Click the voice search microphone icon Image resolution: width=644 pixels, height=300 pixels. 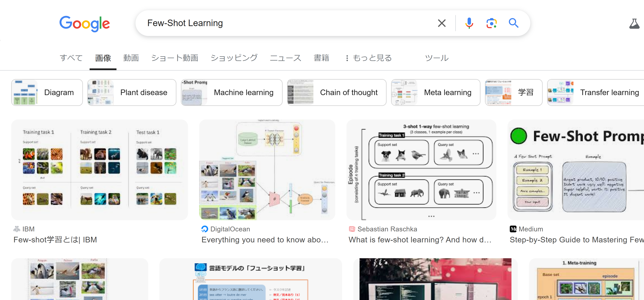click(469, 23)
